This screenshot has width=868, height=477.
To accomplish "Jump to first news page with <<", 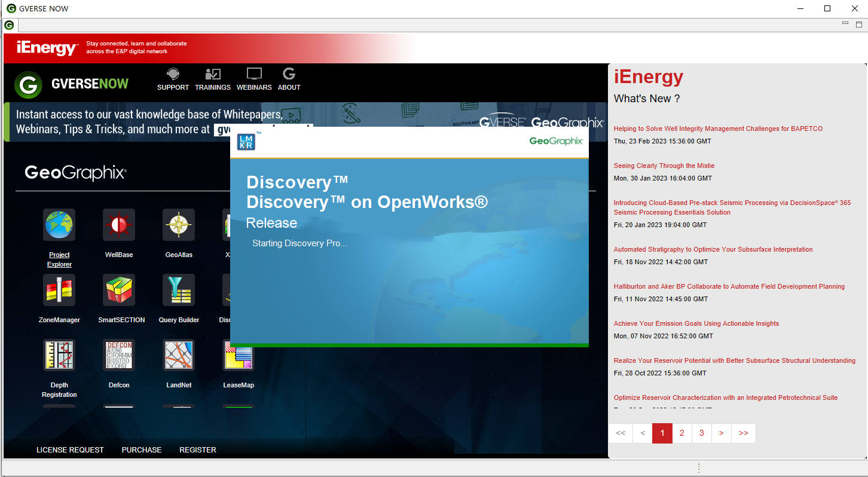I will pos(621,433).
